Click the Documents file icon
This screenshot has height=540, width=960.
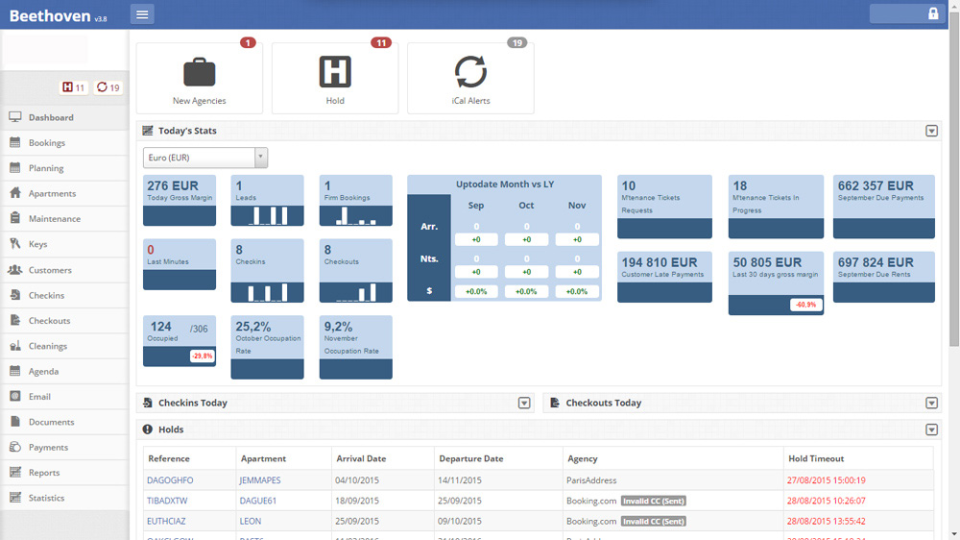[x=15, y=422]
